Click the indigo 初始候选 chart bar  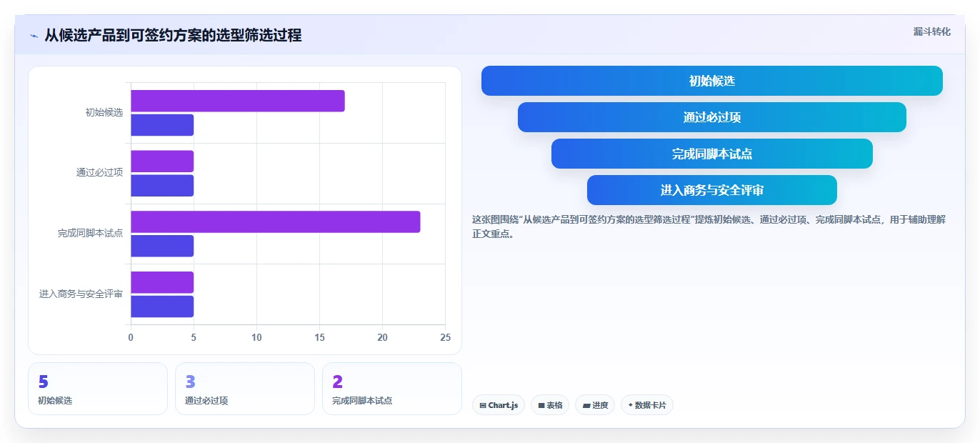(x=162, y=125)
